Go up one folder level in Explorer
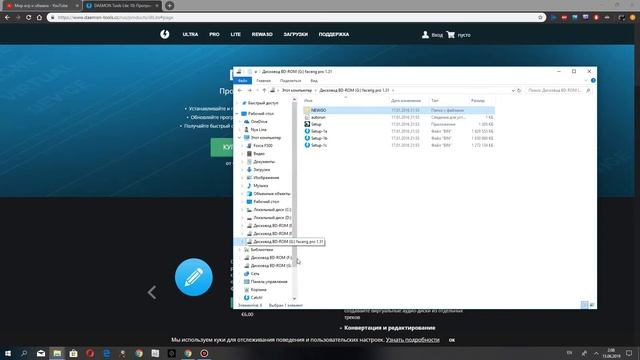The image size is (640, 360). click(x=264, y=90)
